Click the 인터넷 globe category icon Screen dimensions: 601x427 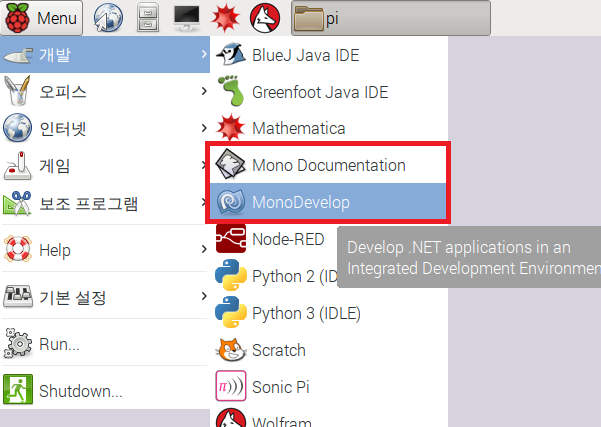click(x=18, y=128)
